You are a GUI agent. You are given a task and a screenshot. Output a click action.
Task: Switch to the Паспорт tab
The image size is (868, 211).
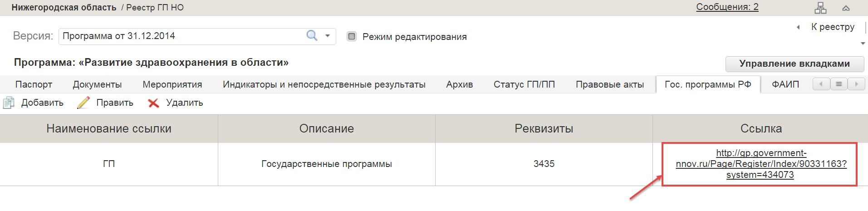(x=34, y=84)
